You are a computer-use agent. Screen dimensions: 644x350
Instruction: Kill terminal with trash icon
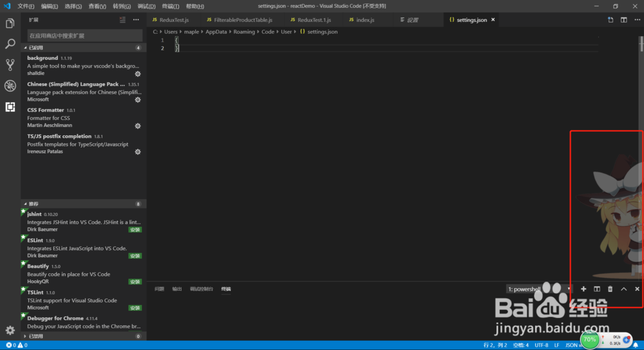coord(611,289)
